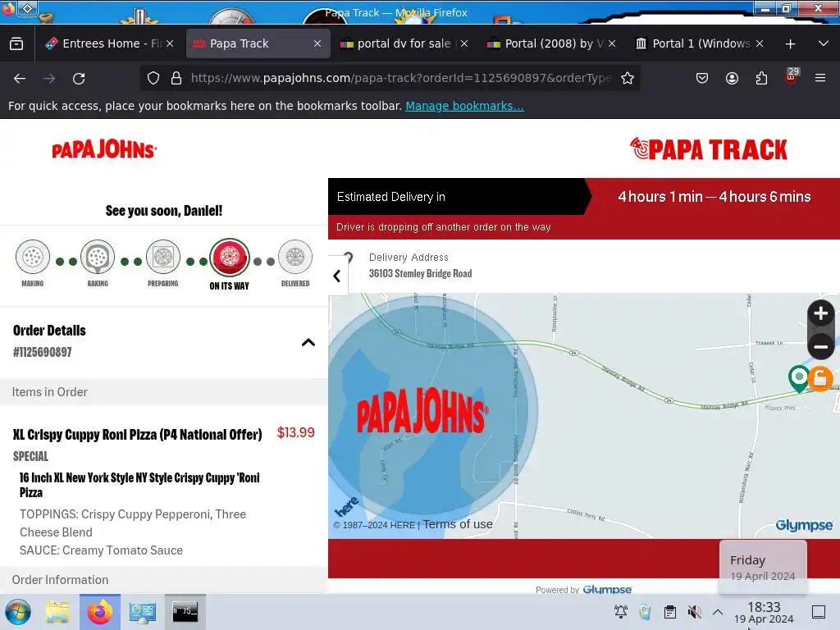Open the Firefox hamburger application menu
Viewport: 840px width, 630px height.
point(820,78)
